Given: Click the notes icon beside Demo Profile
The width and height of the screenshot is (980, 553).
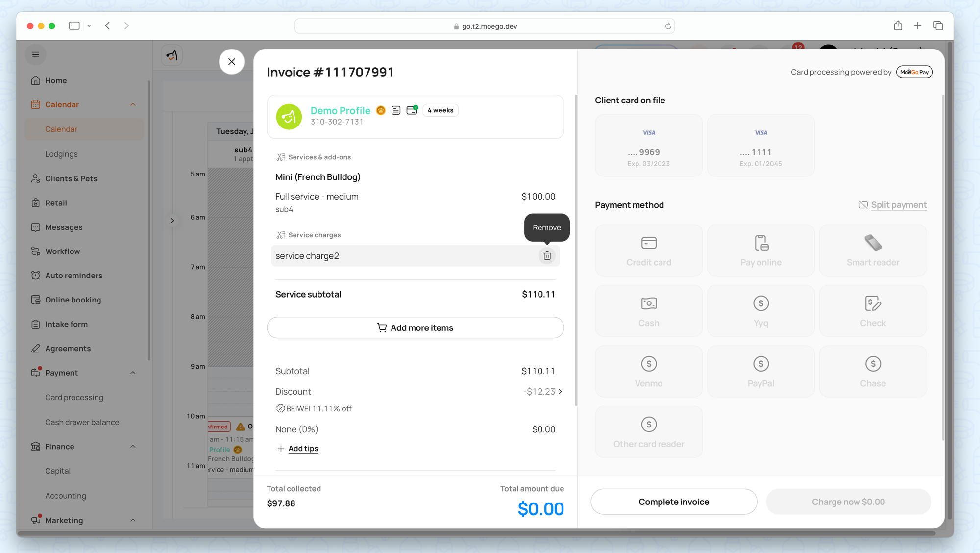Looking at the screenshot, I should click(396, 111).
